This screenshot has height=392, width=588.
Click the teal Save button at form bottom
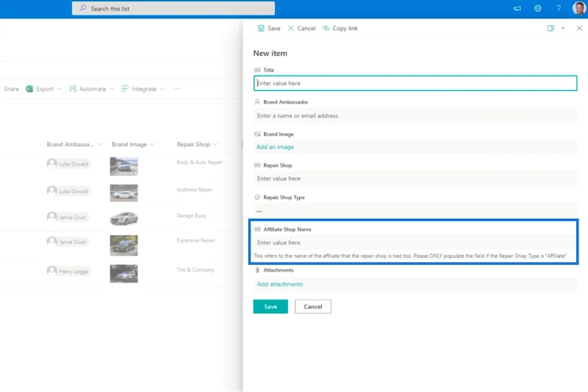(x=270, y=307)
